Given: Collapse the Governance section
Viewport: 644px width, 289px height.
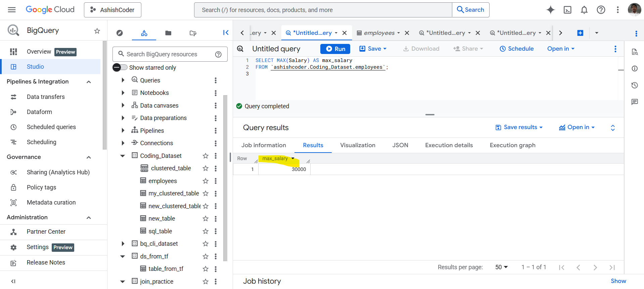Looking at the screenshot, I should point(89,157).
